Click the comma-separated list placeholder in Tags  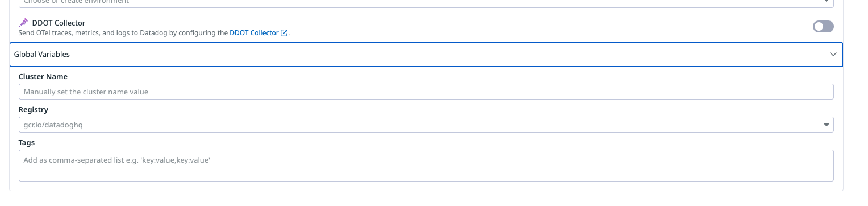click(117, 160)
